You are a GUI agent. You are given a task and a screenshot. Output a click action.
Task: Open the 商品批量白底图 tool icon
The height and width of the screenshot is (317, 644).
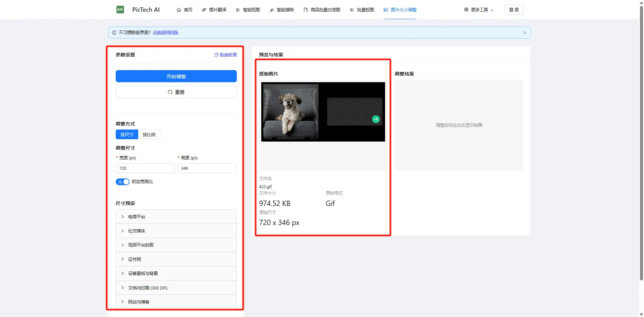coord(306,10)
